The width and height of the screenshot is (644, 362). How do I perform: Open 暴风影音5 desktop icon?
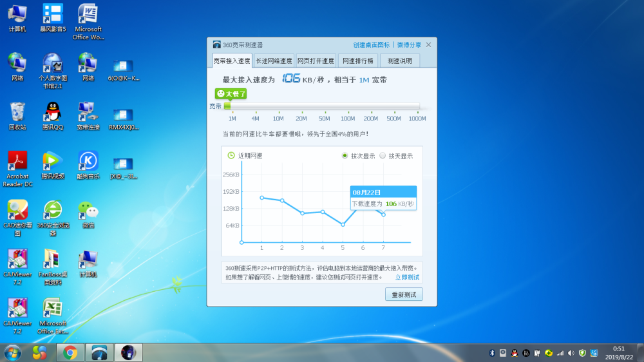tap(53, 17)
